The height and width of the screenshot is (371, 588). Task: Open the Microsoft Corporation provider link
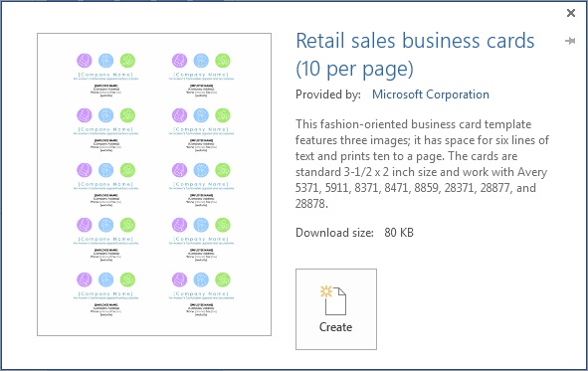coord(431,94)
